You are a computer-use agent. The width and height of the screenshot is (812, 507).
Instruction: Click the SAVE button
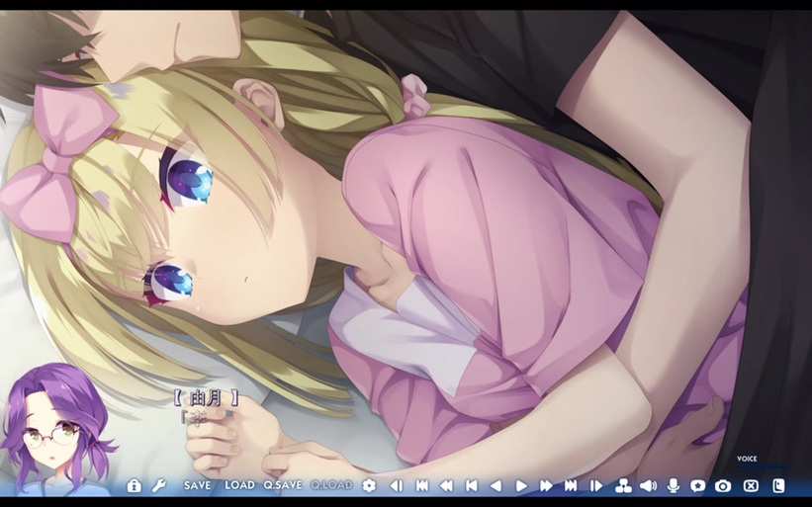[x=197, y=486]
